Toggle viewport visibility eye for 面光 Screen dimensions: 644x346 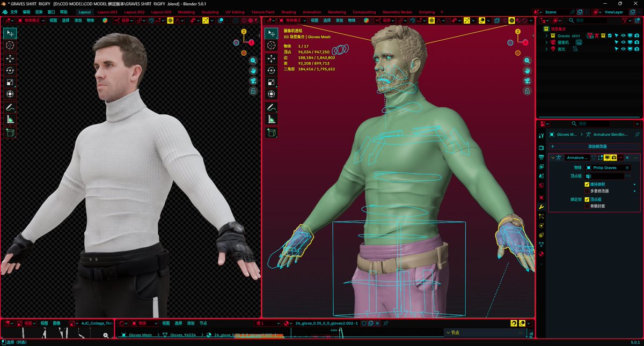pyautogui.click(x=623, y=49)
